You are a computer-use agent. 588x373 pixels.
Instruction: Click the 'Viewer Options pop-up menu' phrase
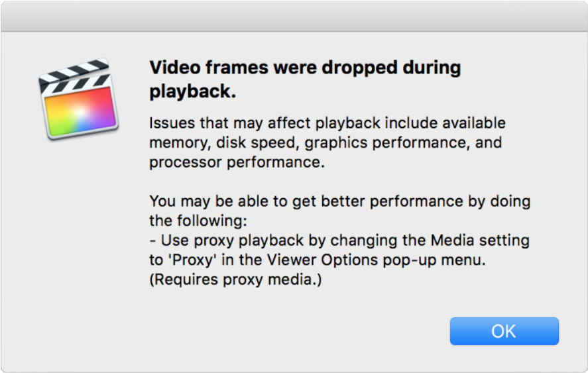coord(376,260)
